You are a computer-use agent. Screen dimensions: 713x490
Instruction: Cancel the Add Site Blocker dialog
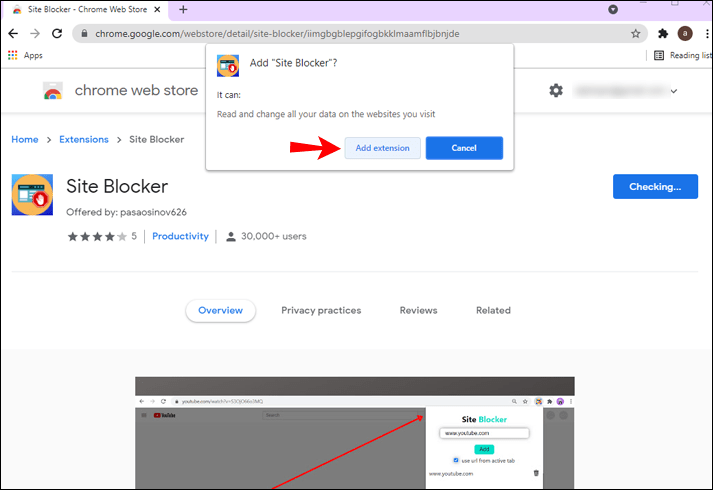(464, 148)
